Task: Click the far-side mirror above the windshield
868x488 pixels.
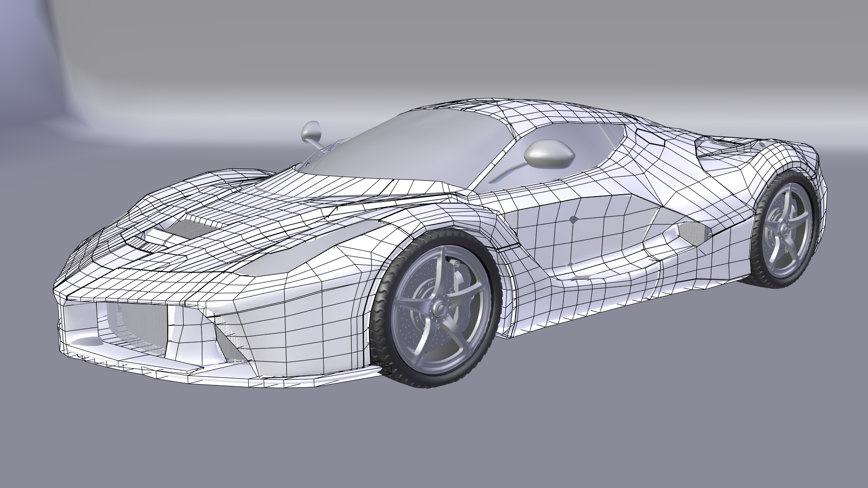Action: click(311, 131)
